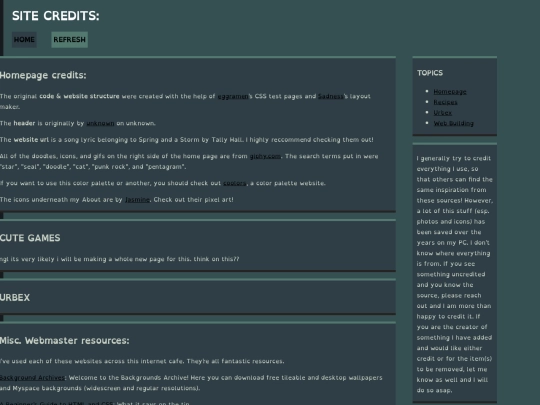Click the CUTE GAMES section heading
540x405 pixels.
tap(30, 238)
